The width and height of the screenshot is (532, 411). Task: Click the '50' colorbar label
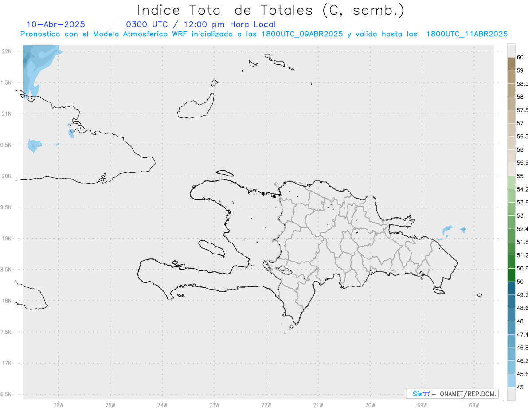click(520, 282)
